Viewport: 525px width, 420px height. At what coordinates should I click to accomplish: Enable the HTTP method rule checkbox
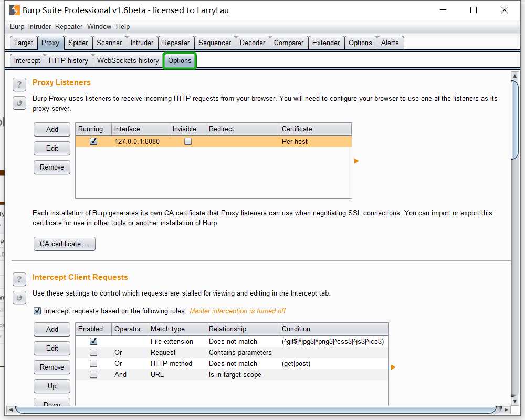pos(93,363)
